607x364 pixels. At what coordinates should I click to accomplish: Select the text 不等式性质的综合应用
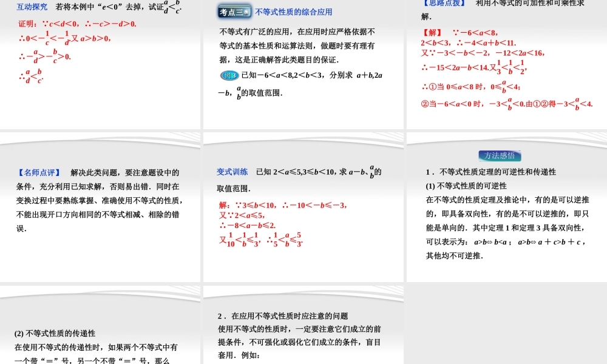(x=293, y=12)
